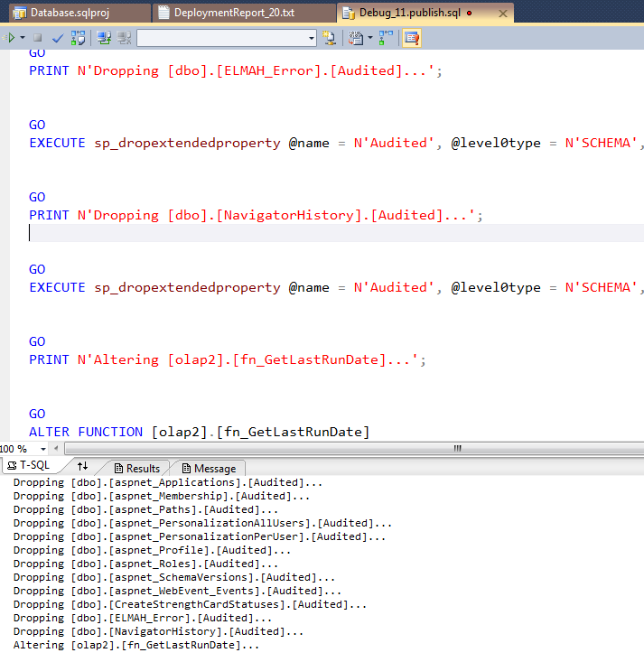Open the Execute button dropdown arrow

[23, 38]
